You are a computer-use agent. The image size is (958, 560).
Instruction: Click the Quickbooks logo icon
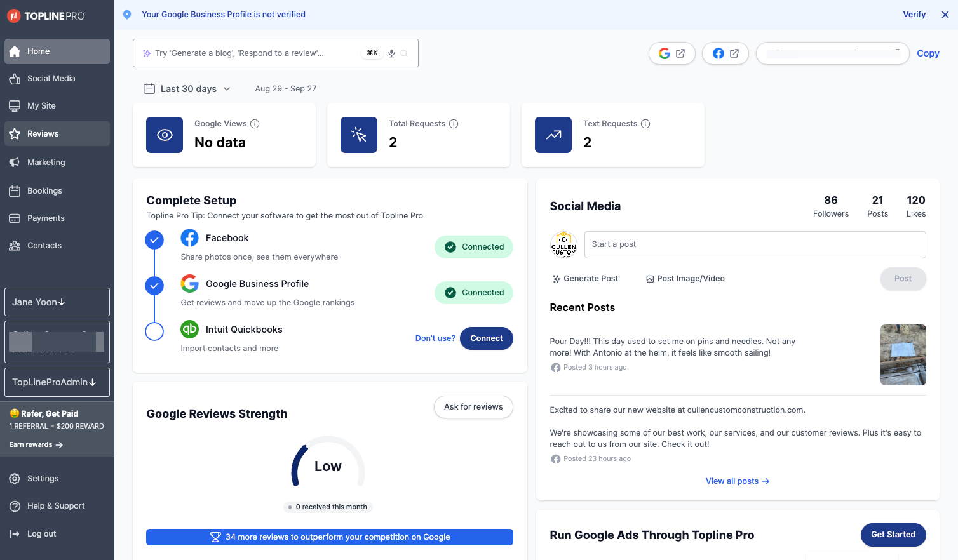pos(189,329)
